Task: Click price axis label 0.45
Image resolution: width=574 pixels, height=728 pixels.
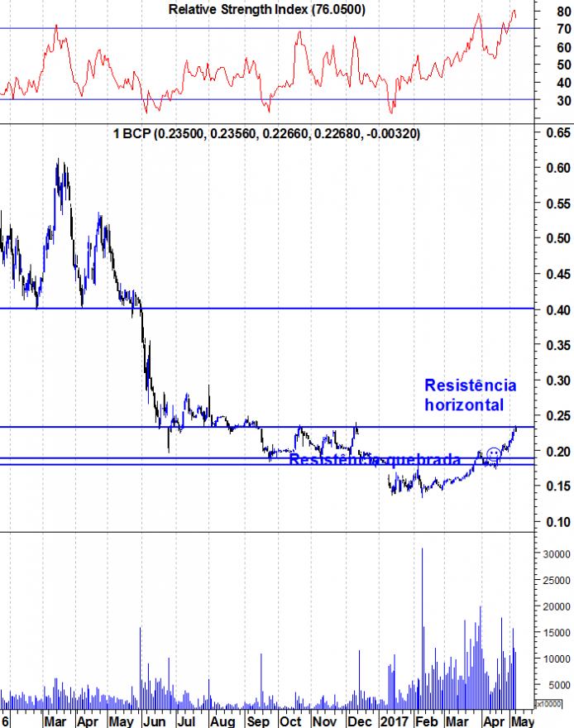Action: pos(558,275)
